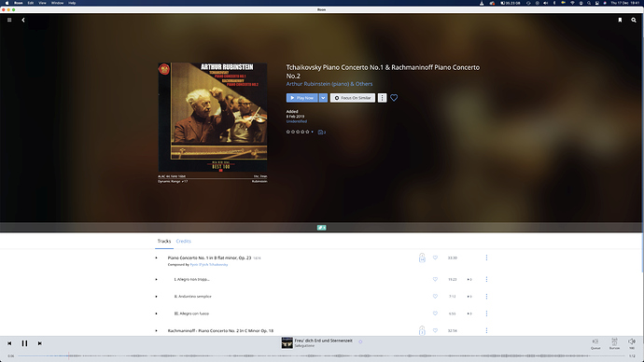Open Spotlight search in the menu bar
The height and width of the screenshot is (362, 644).
(x=589, y=3)
